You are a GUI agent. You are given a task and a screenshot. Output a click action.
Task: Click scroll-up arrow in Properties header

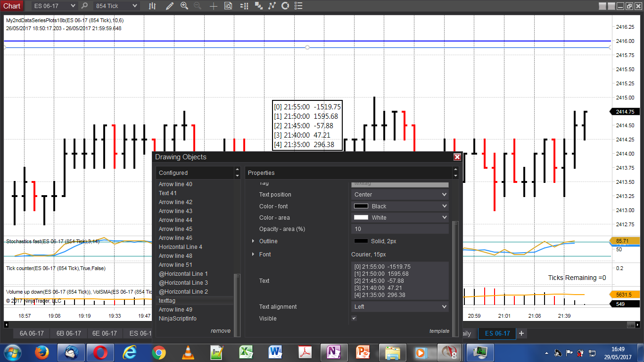click(x=455, y=170)
